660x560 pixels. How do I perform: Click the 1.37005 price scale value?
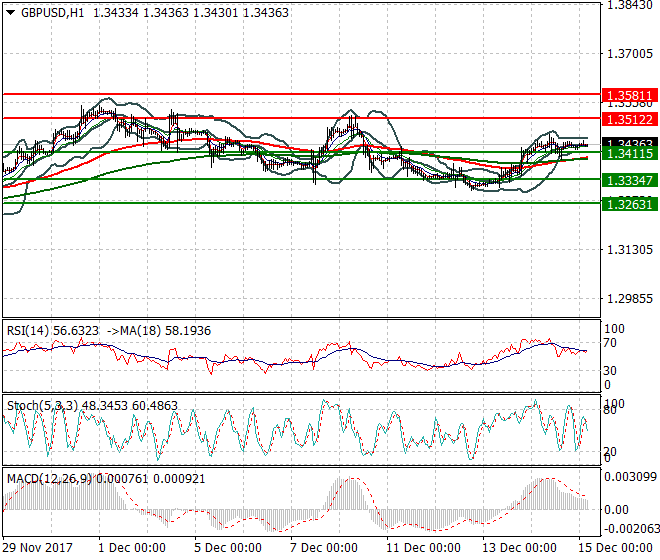coord(630,53)
